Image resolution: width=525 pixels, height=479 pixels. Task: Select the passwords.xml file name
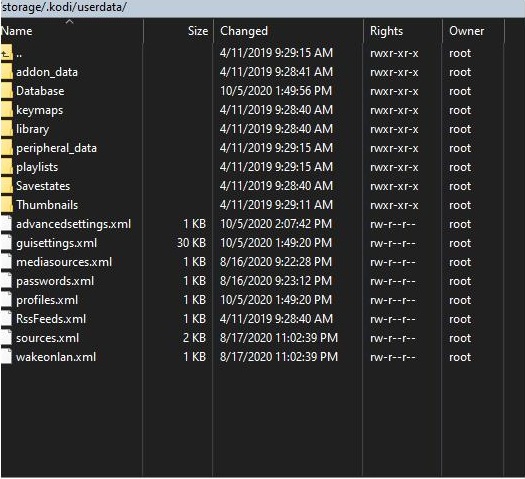tap(55, 281)
